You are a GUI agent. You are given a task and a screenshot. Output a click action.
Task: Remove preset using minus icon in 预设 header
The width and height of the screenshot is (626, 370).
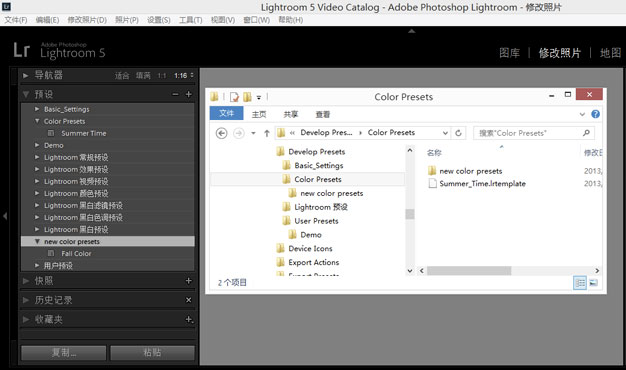175,94
